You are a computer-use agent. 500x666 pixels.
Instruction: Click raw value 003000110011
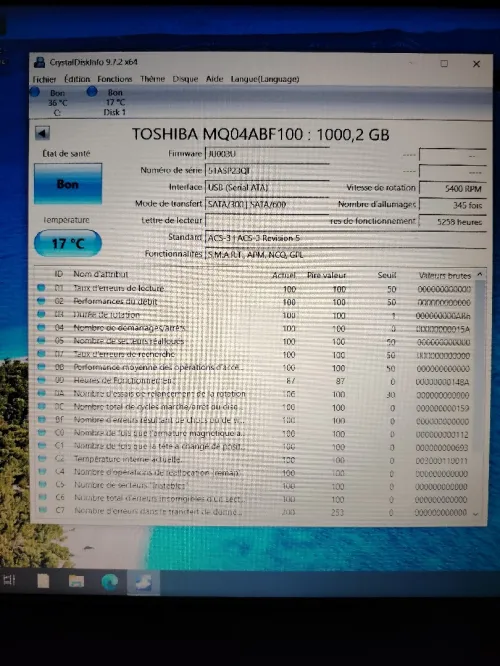(441, 461)
